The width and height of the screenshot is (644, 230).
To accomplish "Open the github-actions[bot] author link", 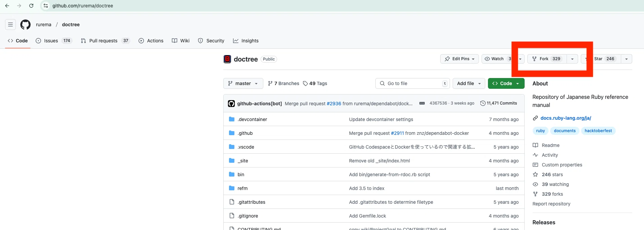I will tap(260, 104).
